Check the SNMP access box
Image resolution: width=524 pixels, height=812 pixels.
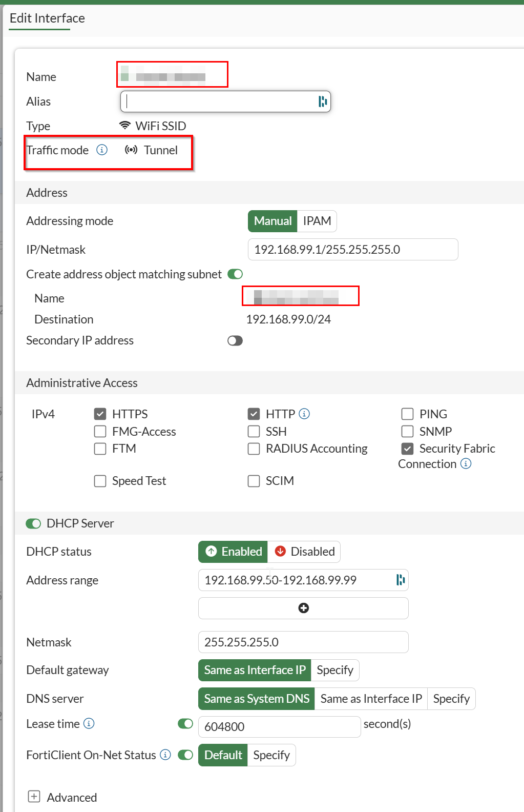[x=407, y=432]
